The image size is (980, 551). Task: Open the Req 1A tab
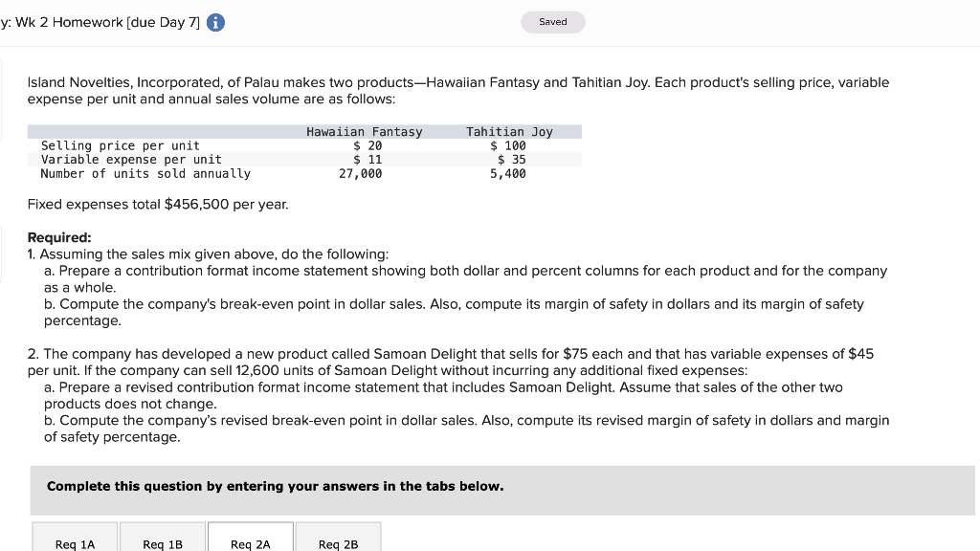point(76,542)
